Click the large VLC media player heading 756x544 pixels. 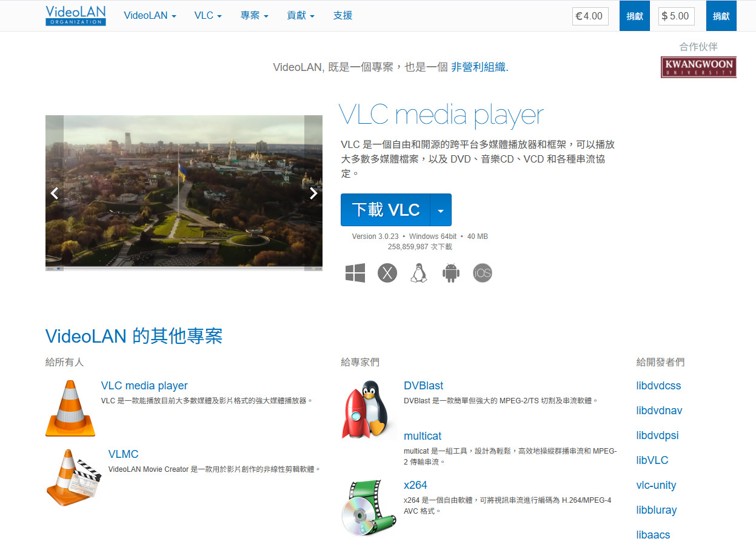[x=441, y=115]
